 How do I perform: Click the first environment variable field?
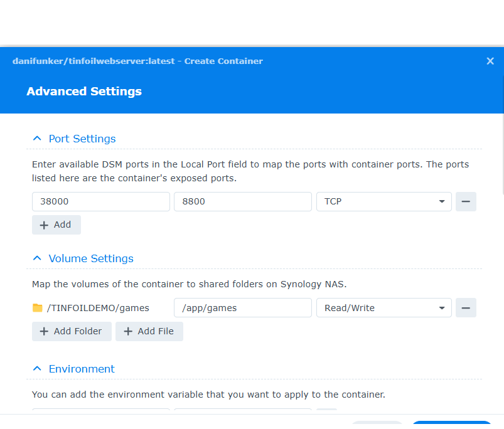[x=100, y=411]
